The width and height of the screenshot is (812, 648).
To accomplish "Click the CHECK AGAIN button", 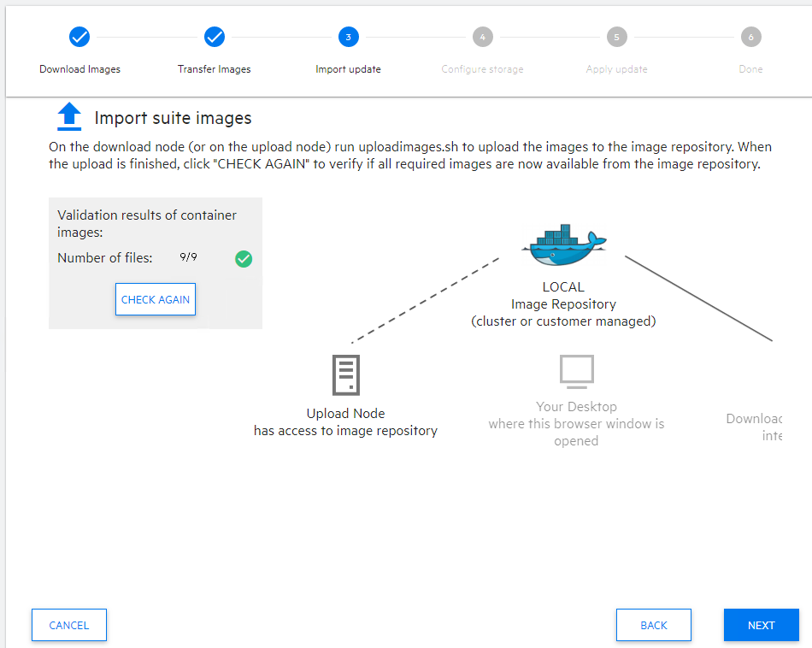I will (x=155, y=299).
